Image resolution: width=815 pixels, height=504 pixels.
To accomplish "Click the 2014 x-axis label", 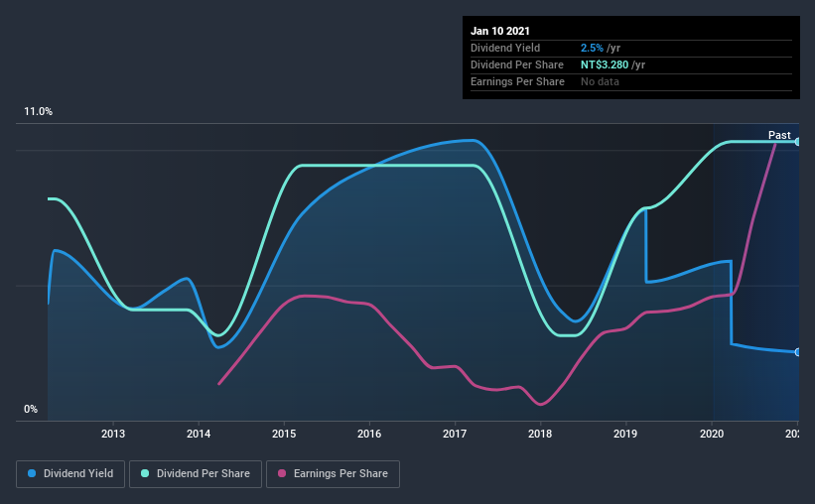I will (199, 434).
